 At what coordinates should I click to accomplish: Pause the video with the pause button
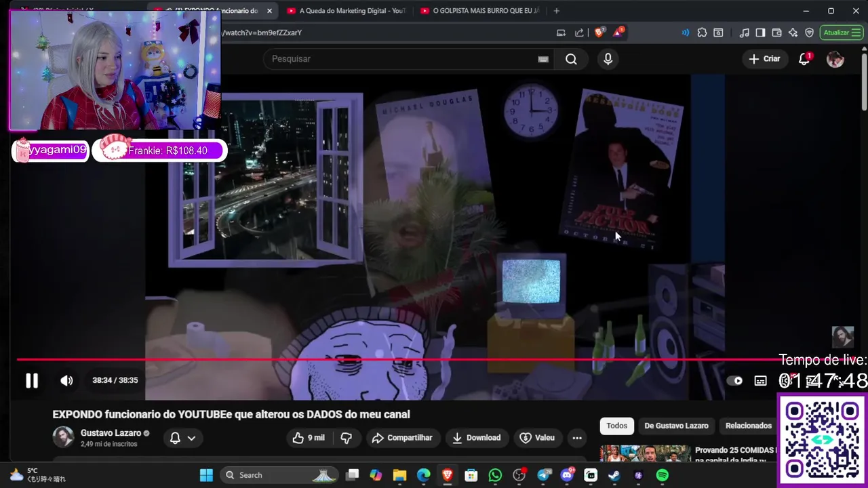click(x=32, y=380)
